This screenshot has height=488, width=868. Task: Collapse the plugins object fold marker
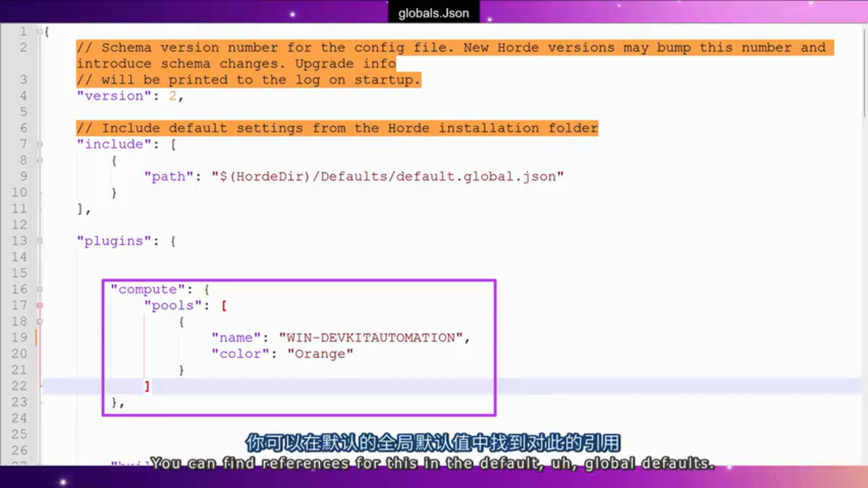[x=39, y=241]
